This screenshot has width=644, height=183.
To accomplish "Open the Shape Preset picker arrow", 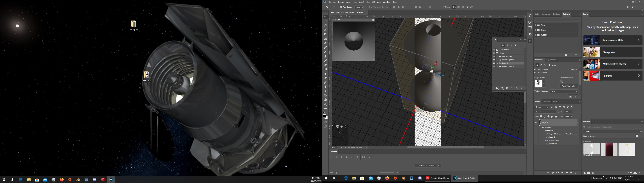I will (x=544, y=83).
